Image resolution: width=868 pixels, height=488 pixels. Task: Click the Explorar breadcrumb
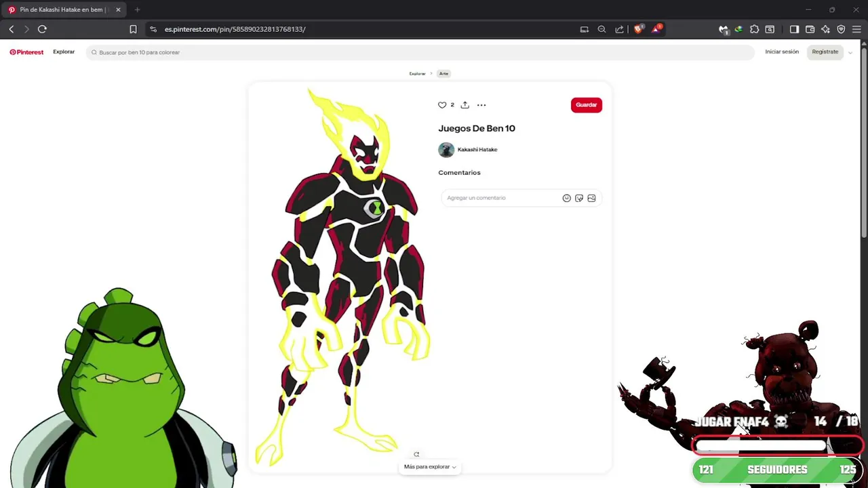(x=417, y=73)
